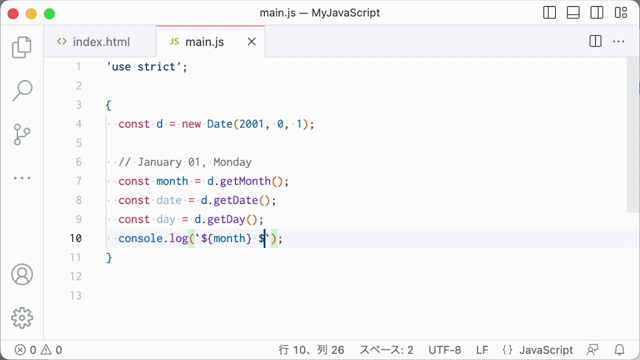640x360 pixels.
Task: Show errors count in status bar
Action: tap(25, 350)
